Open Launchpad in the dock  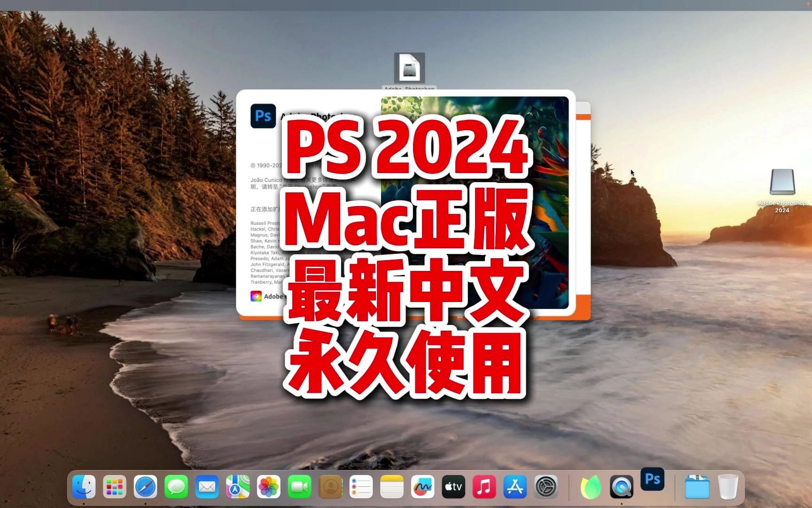pos(115,487)
